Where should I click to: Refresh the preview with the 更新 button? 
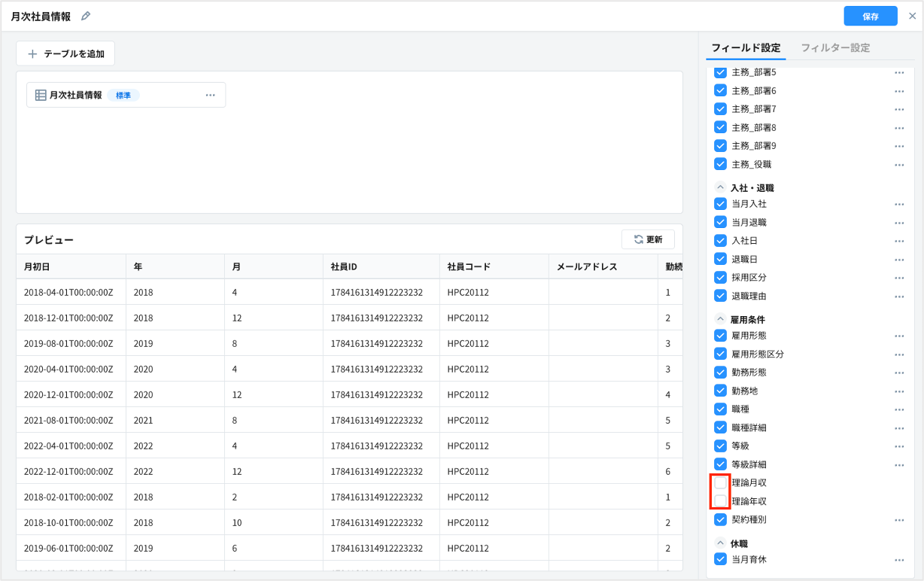pos(648,239)
